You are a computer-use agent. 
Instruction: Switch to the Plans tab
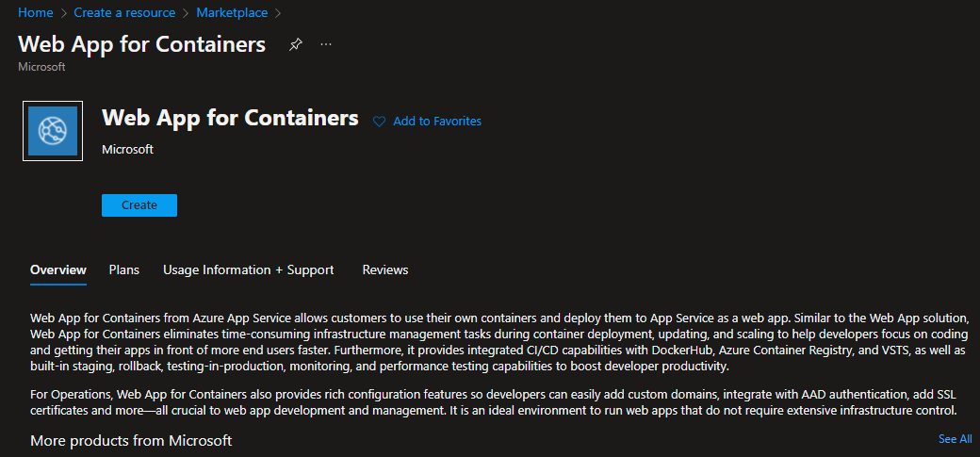(123, 269)
